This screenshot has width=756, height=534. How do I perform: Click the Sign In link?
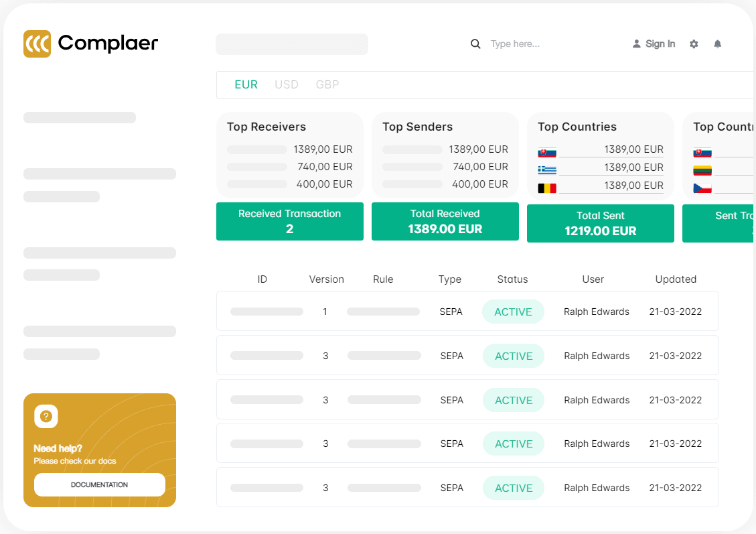pyautogui.click(x=660, y=44)
